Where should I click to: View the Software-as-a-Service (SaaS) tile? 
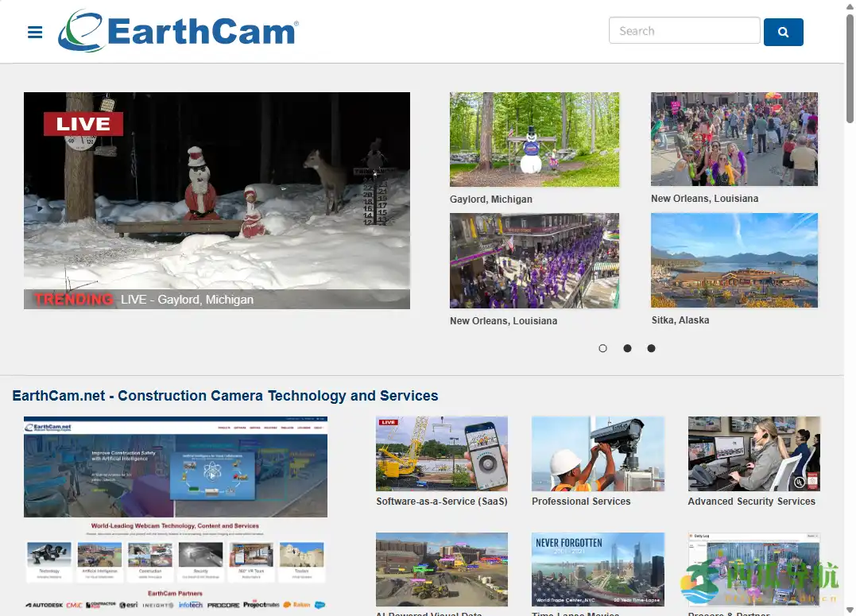coord(441,453)
